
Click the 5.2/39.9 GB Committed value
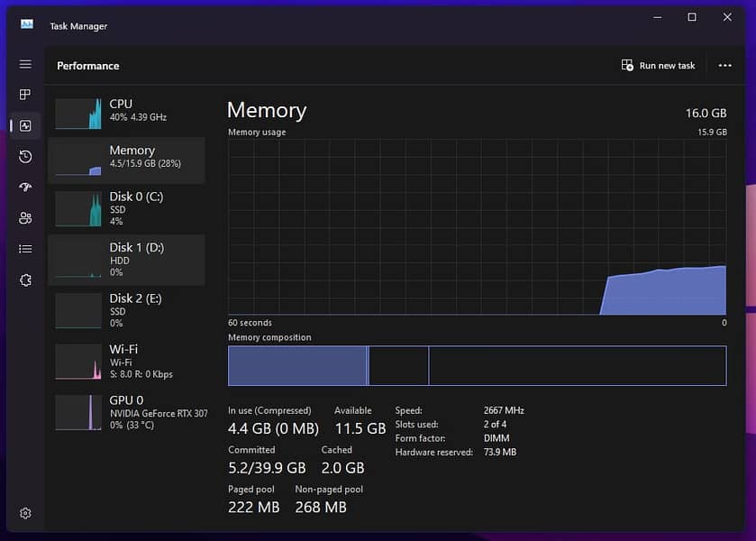[267, 468]
